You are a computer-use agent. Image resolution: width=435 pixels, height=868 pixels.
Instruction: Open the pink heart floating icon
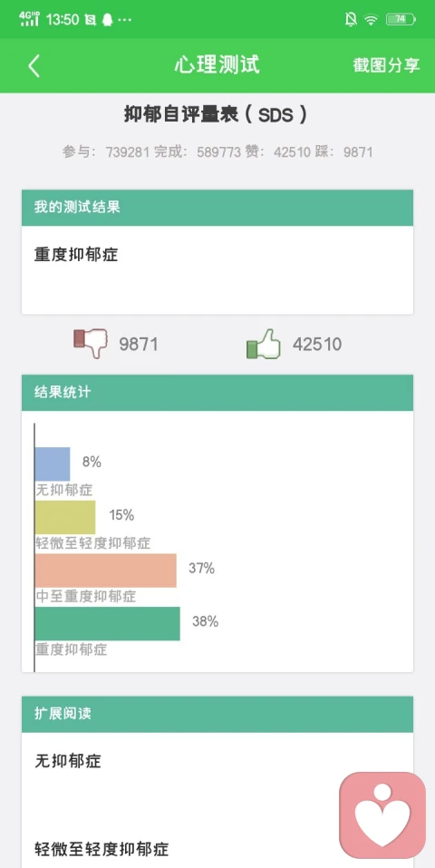coord(382,815)
